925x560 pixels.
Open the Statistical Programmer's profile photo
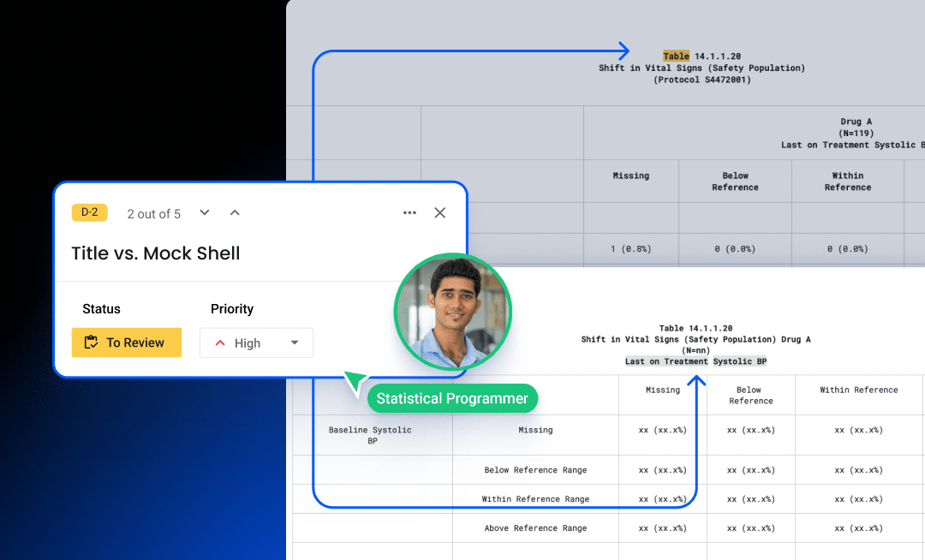pos(452,312)
